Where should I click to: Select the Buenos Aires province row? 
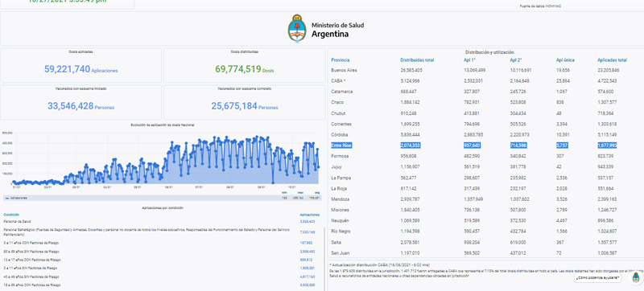(x=485, y=70)
